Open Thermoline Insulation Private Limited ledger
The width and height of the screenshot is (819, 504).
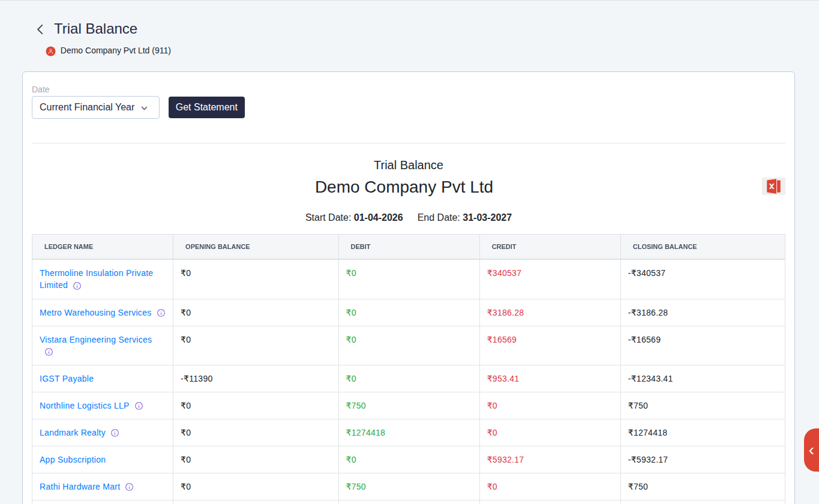[96, 279]
